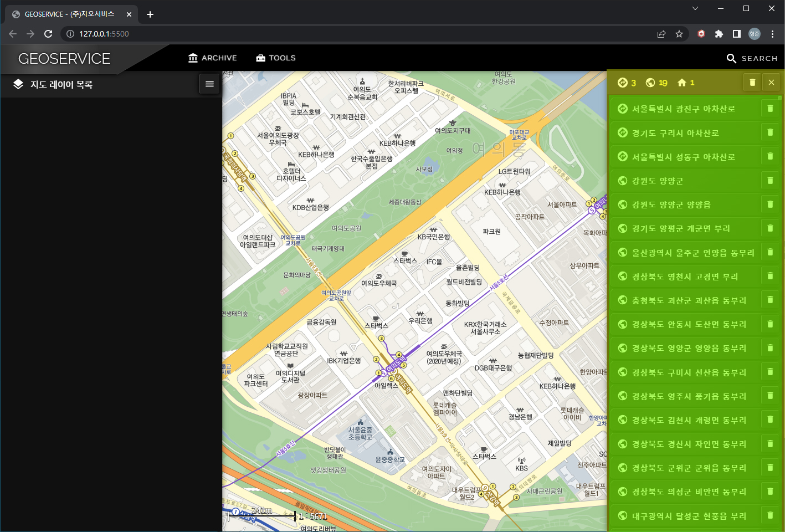
Task: Select 경상북도 김천시 개령면 동부리 result
Action: [x=684, y=420]
